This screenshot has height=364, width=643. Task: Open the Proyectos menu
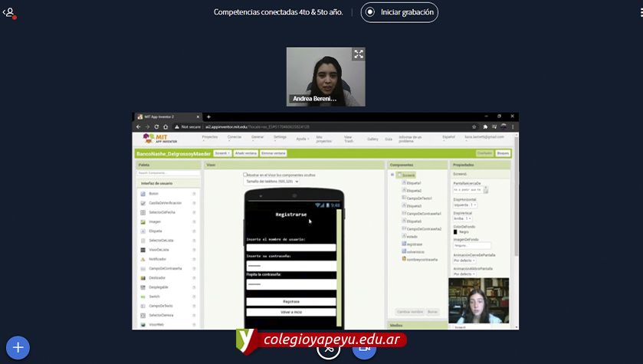point(209,137)
